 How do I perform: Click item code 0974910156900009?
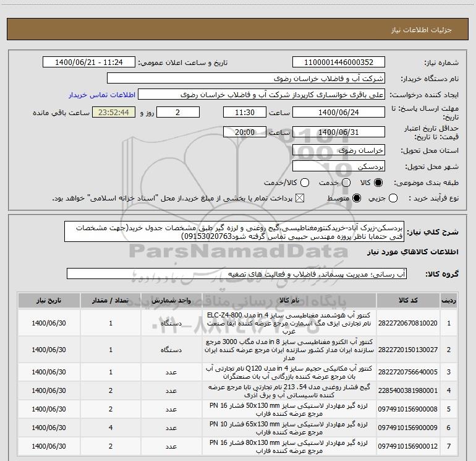click(x=408, y=428)
